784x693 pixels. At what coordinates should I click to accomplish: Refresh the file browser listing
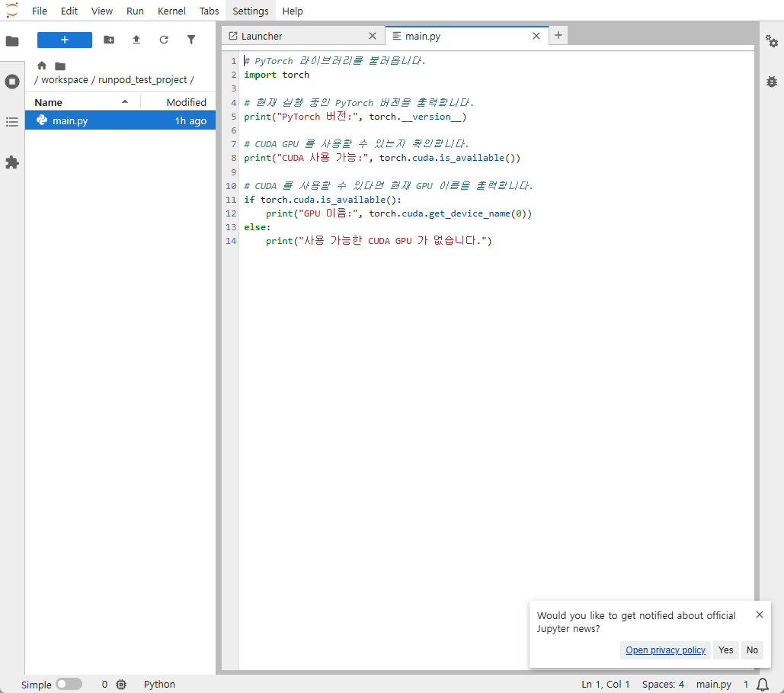164,40
